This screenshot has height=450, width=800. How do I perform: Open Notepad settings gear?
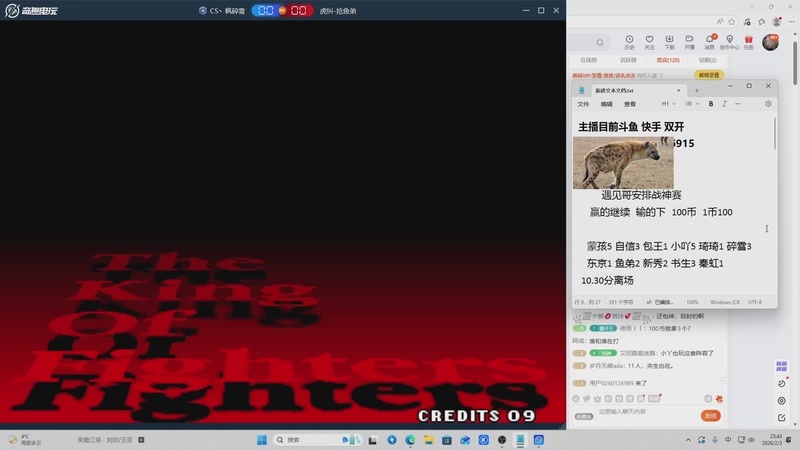pyautogui.click(x=768, y=104)
